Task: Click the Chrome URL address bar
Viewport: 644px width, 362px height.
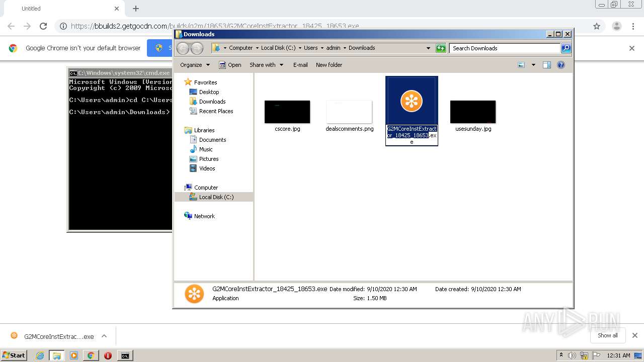Action: (330, 26)
